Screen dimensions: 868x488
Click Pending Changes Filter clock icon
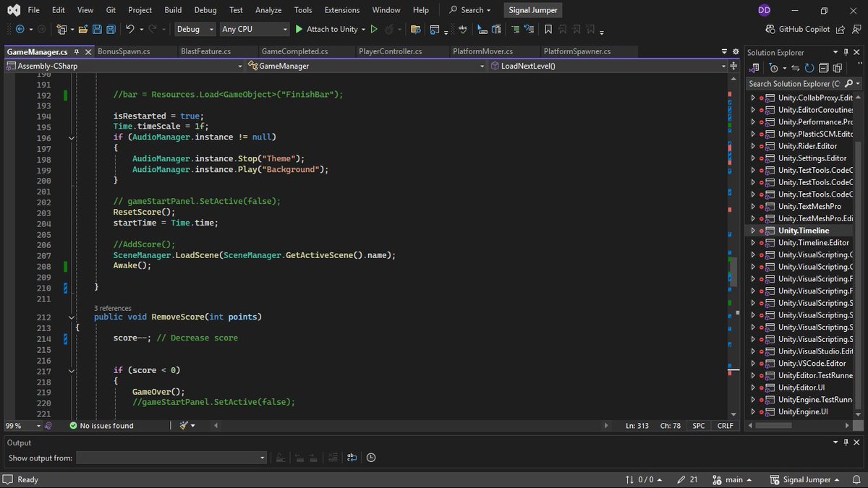coord(774,68)
